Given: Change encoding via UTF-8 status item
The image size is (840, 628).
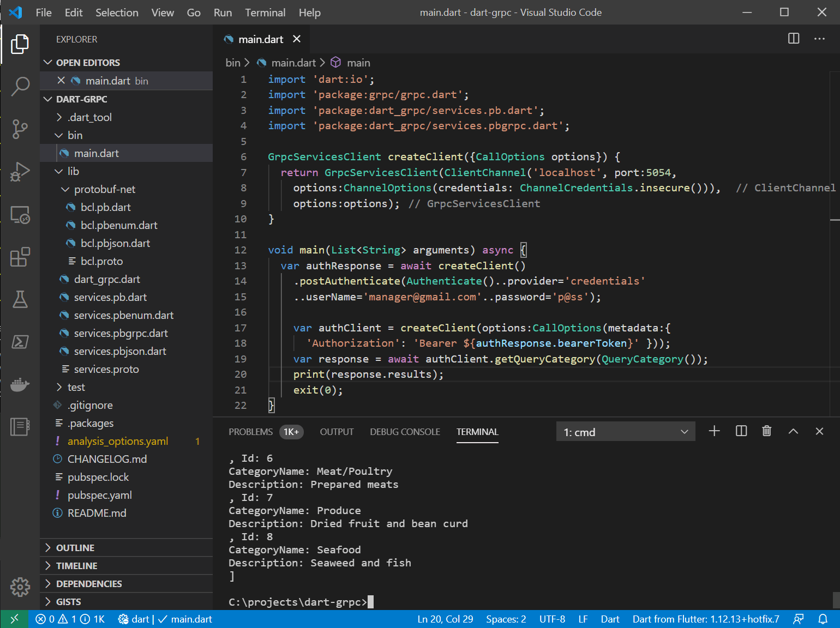Looking at the screenshot, I should pos(552,619).
